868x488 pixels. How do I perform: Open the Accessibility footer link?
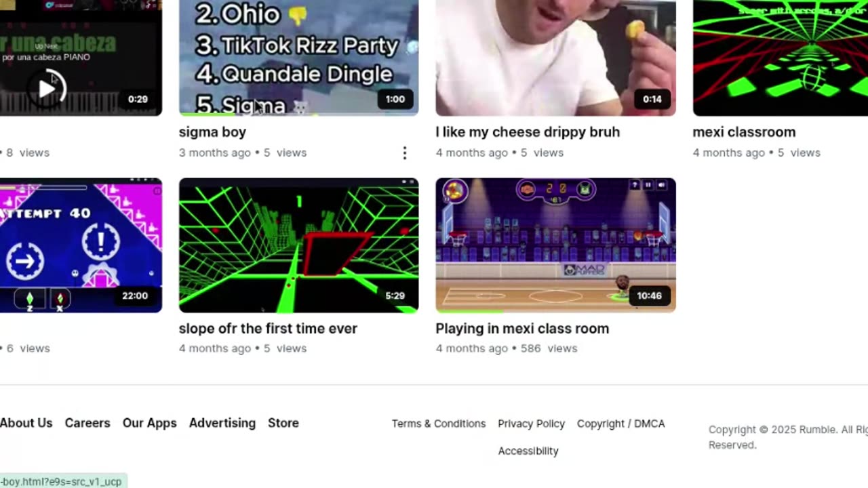528,451
